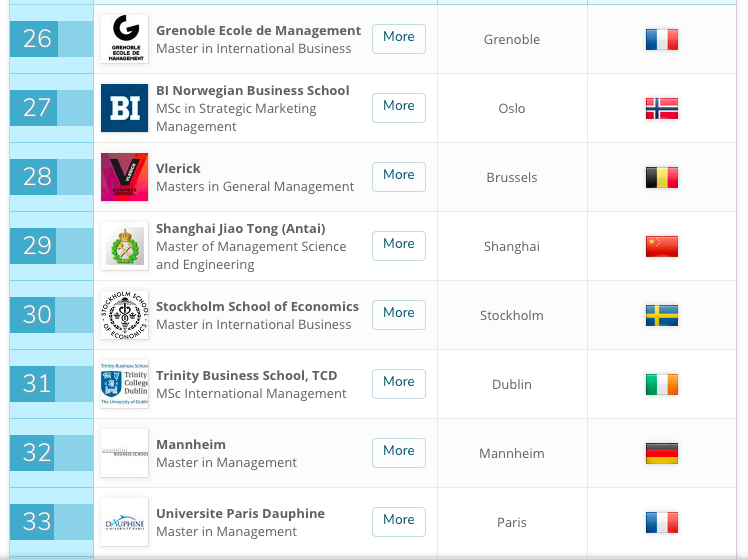The height and width of the screenshot is (559, 748).
Task: Open the BI Norwegian Business School link
Action: click(252, 90)
